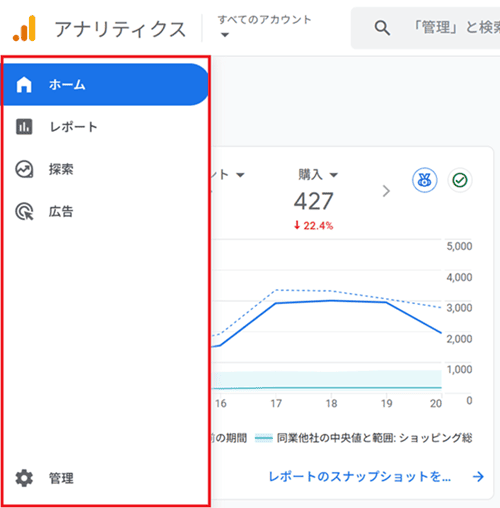Open the レポートのスナップショットを... link
500x508 pixels.
tap(359, 476)
